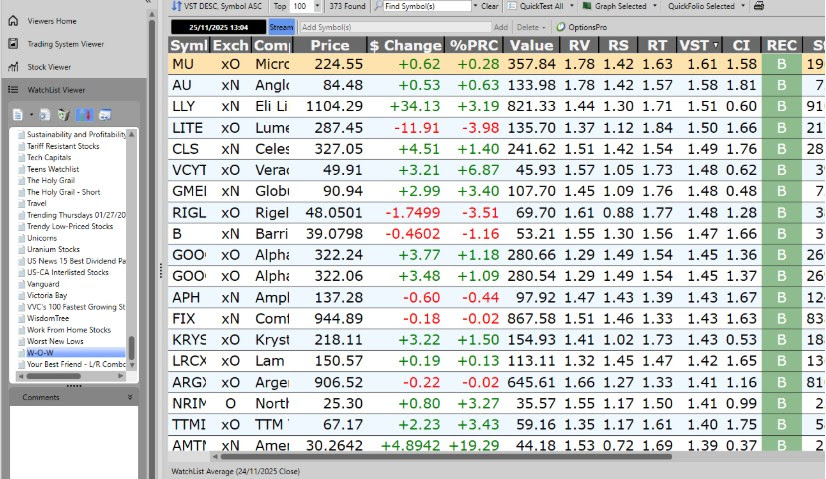
Task: Click the date time display 25/11/2025 13:04
Action: (x=218, y=27)
